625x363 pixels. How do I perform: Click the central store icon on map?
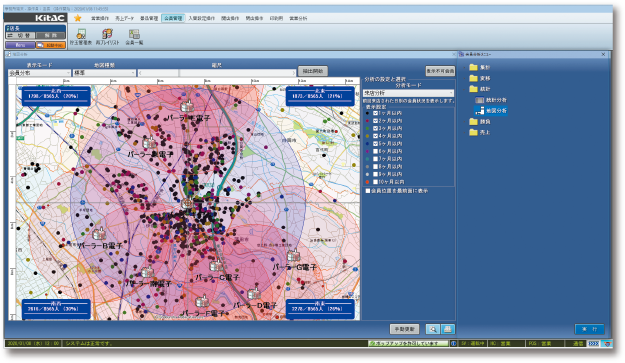click(x=187, y=204)
